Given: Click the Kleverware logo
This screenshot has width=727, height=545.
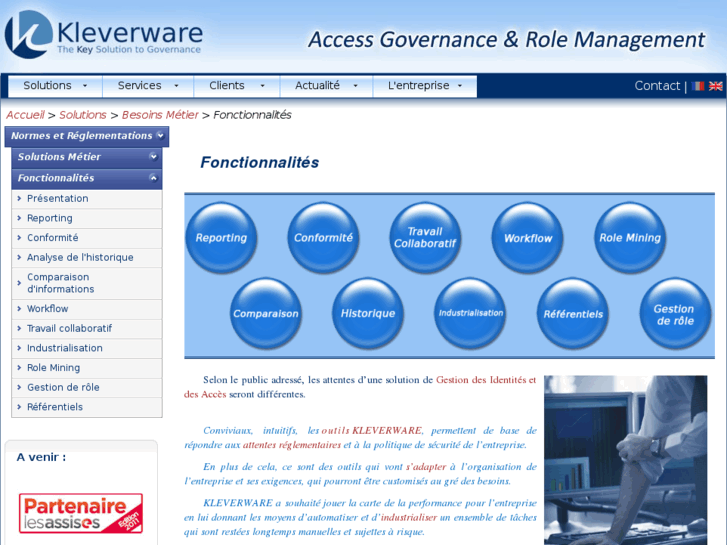Looking at the screenshot, I should [x=104, y=34].
